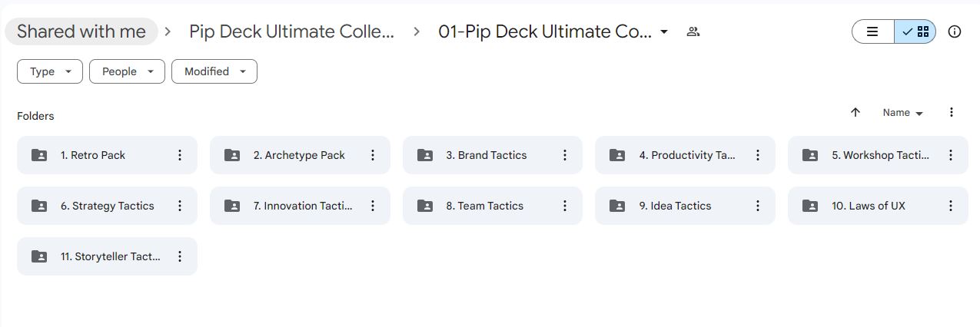This screenshot has height=327, width=980.
Task: Open more options for 3. Brand Tactics
Action: tap(565, 155)
